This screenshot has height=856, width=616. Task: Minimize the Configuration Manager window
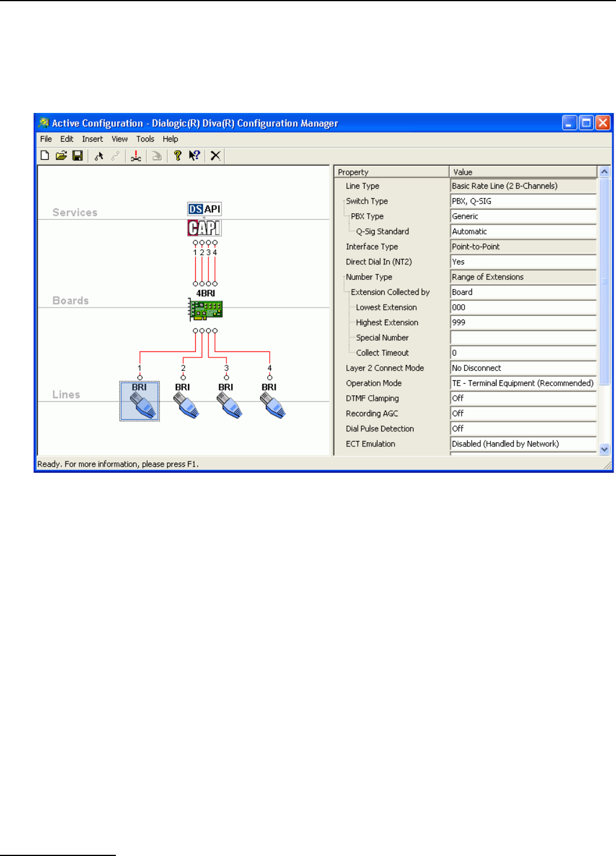click(x=570, y=123)
